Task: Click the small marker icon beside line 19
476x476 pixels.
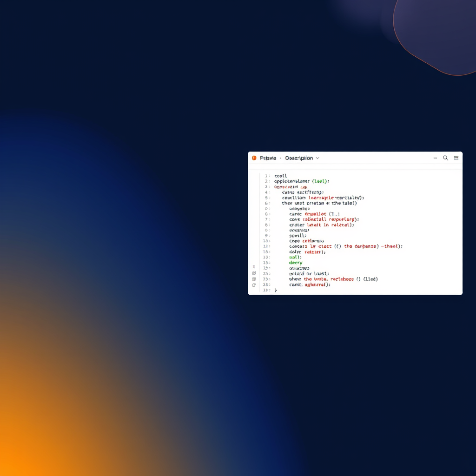Action: pos(254,266)
